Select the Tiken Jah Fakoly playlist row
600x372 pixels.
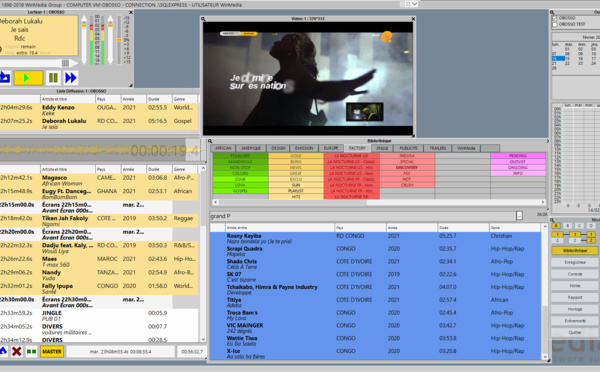pyautogui.click(x=99, y=221)
